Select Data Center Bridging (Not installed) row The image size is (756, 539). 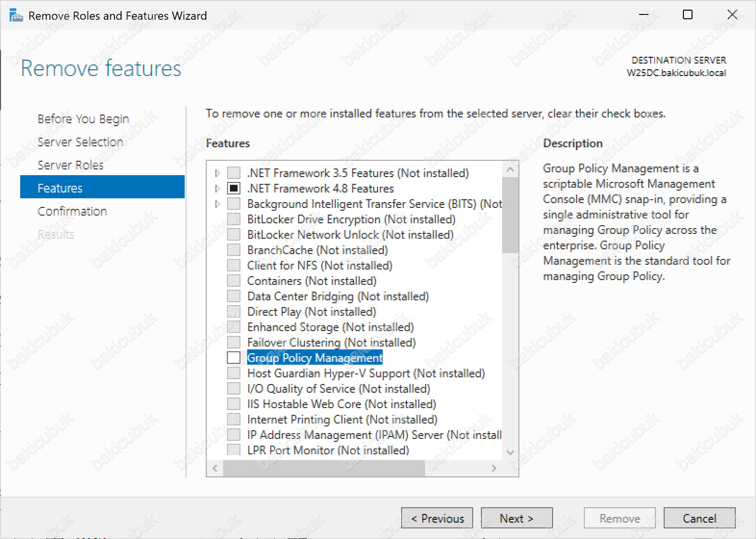(338, 296)
